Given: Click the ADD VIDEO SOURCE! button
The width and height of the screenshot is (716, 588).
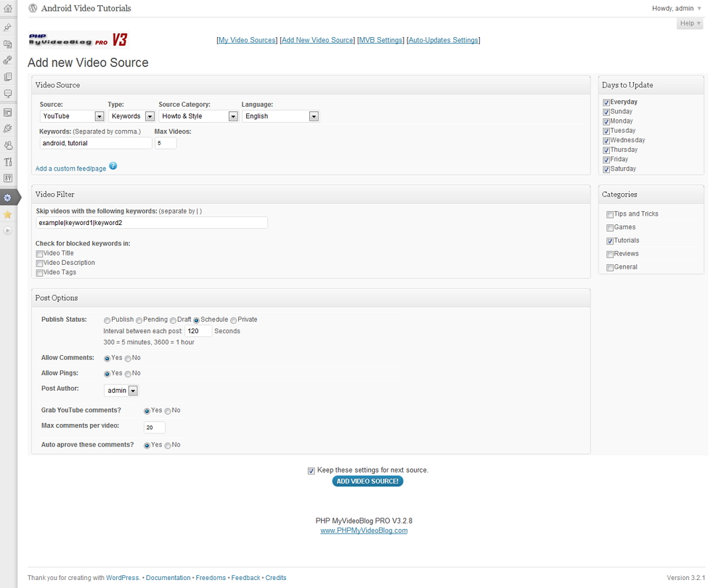Looking at the screenshot, I should pyautogui.click(x=368, y=481).
